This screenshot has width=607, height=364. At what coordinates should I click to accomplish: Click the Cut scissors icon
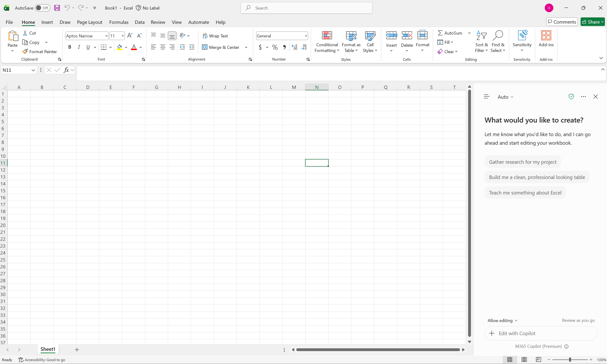[25, 33]
